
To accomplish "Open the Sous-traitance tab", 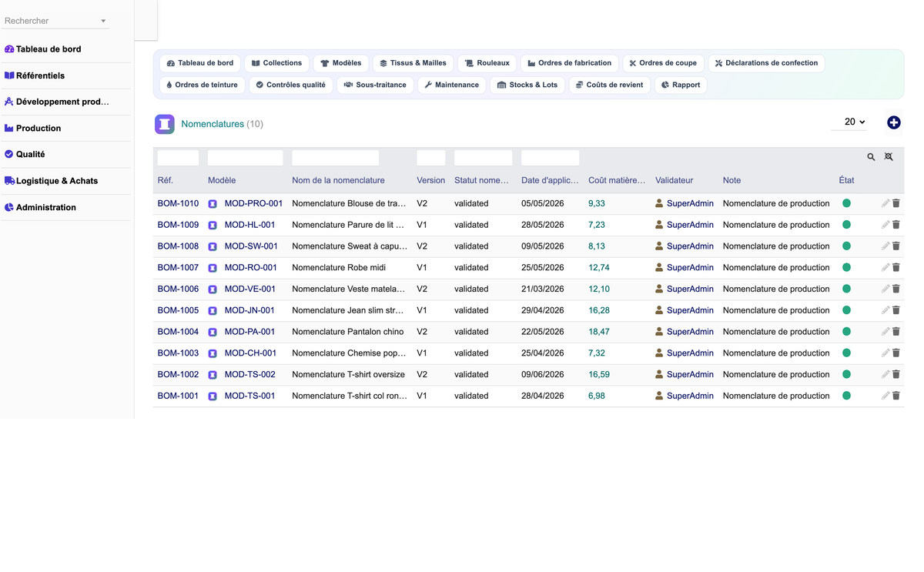I will pos(375,85).
